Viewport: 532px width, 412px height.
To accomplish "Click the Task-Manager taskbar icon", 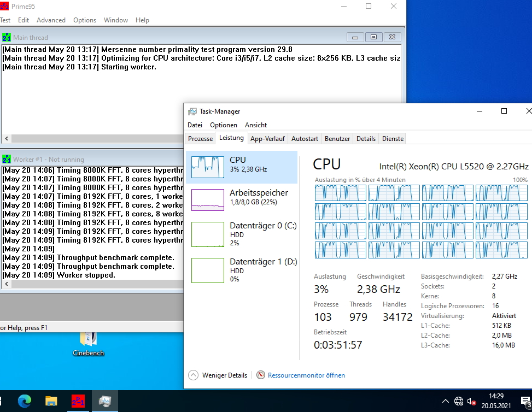I will tap(105, 401).
